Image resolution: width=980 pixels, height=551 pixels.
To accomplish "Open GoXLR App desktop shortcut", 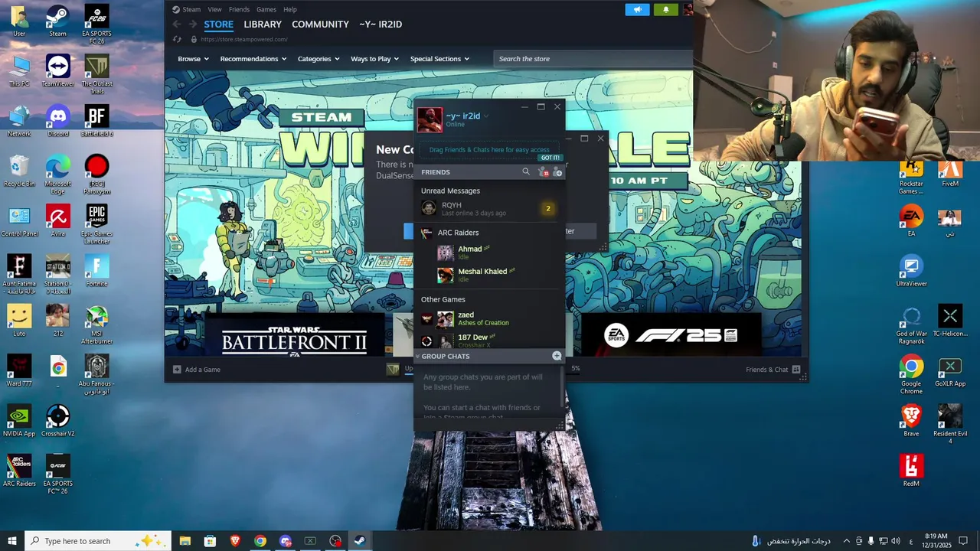I will point(950,371).
